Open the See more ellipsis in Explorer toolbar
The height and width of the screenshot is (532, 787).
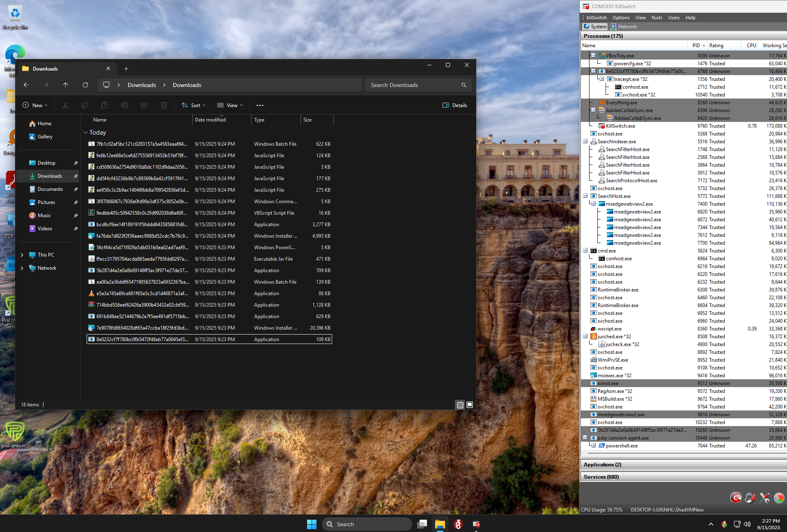(260, 105)
